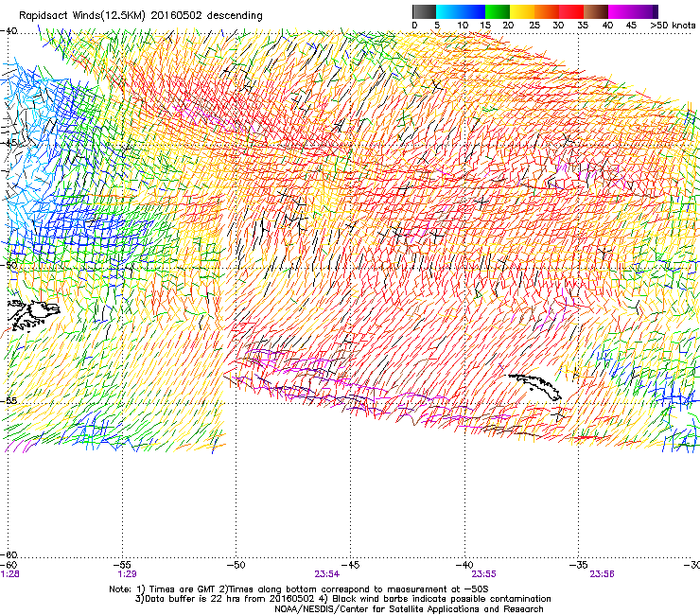
Task: Click the -45 latitude label on left axis
Action: 9,143
